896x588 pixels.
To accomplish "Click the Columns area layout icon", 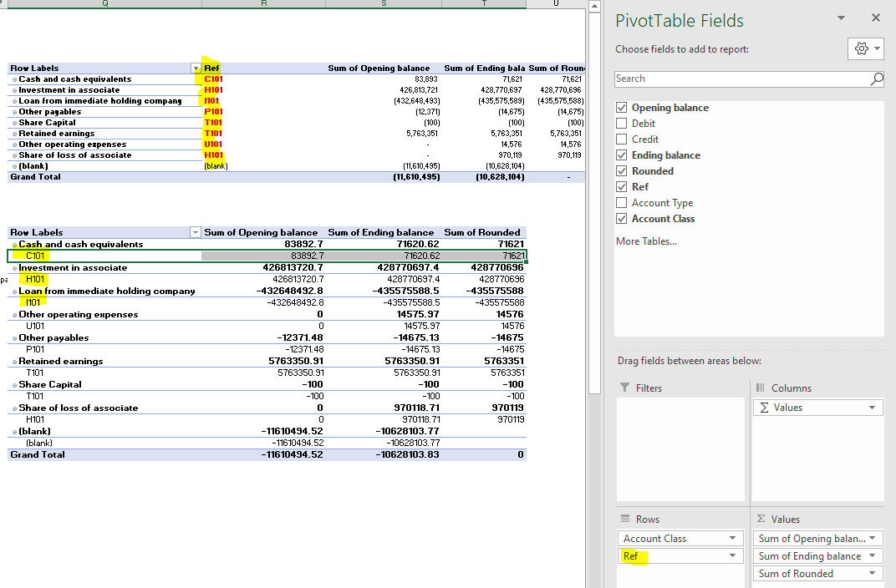I will [x=762, y=388].
